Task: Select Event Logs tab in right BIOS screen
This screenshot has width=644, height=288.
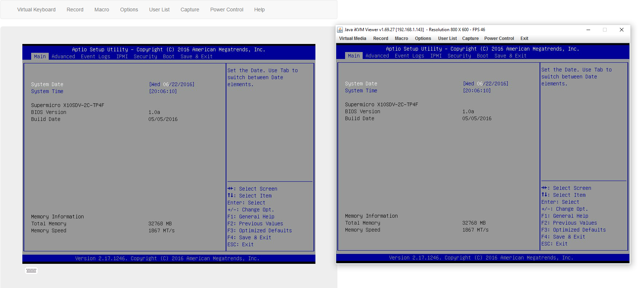Action: click(x=409, y=56)
